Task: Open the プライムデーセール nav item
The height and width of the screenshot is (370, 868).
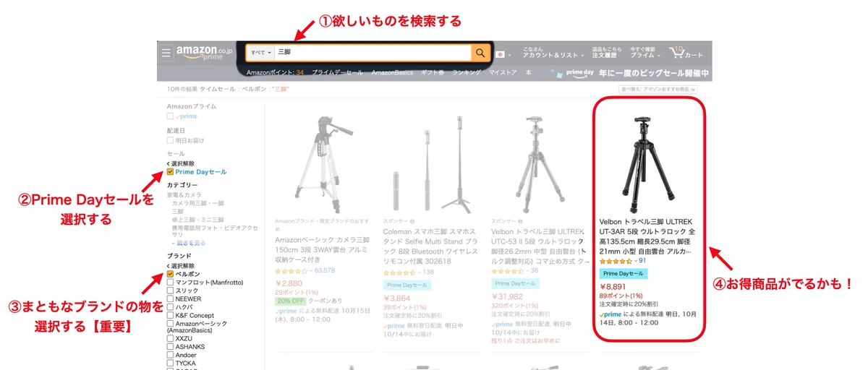Action: [336, 73]
